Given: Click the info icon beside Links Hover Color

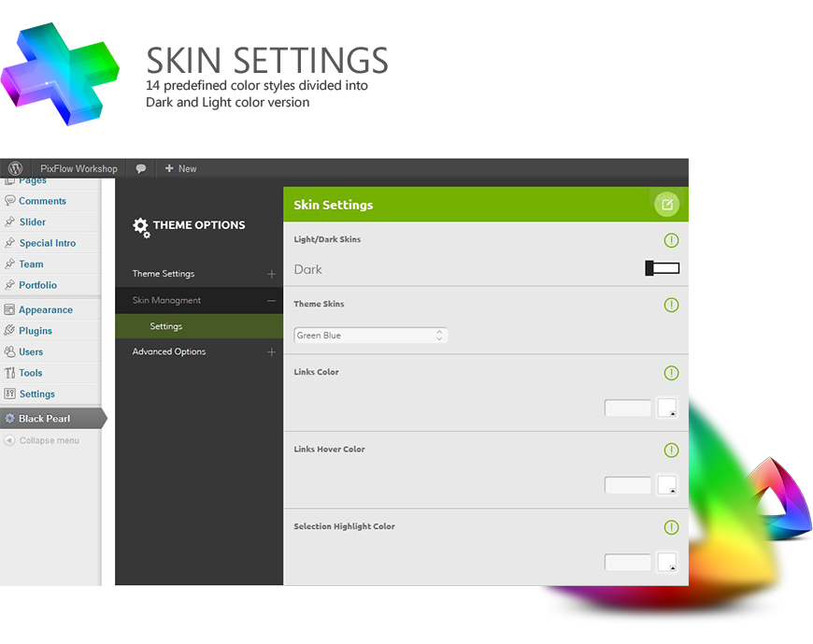Looking at the screenshot, I should 671,451.
